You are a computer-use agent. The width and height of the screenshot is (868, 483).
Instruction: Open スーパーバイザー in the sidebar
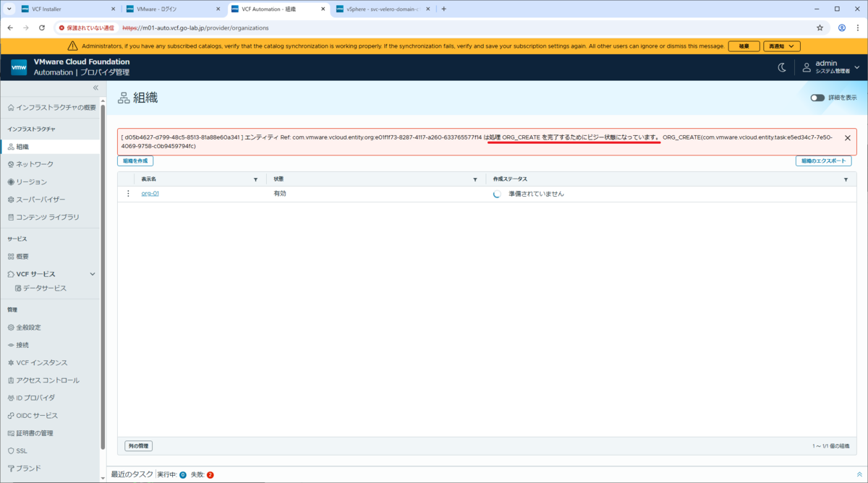[36, 200]
